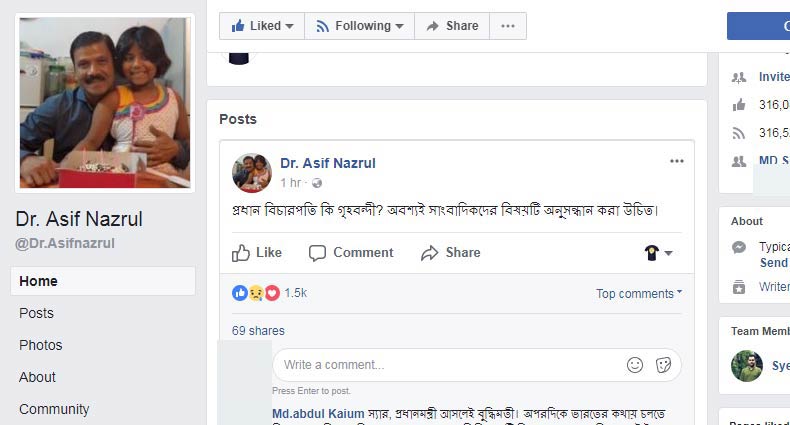This screenshot has height=425, width=790.
Task: Click the page Share button
Action: [x=452, y=26]
